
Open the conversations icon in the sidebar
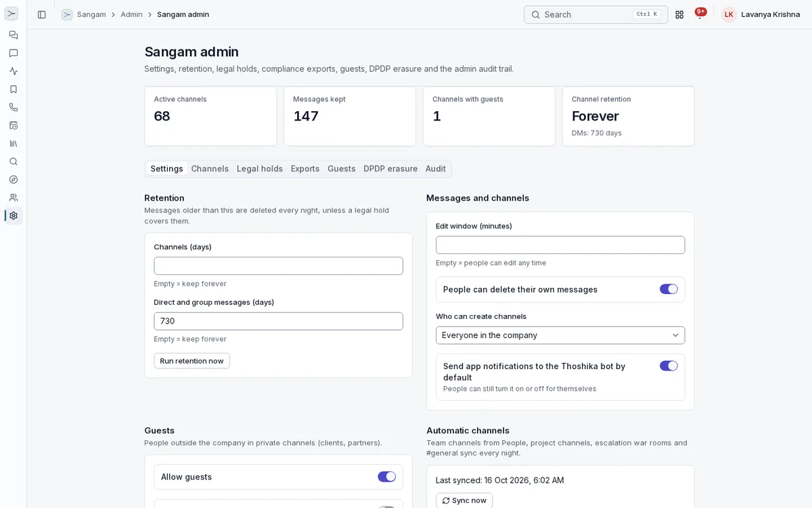14,35
